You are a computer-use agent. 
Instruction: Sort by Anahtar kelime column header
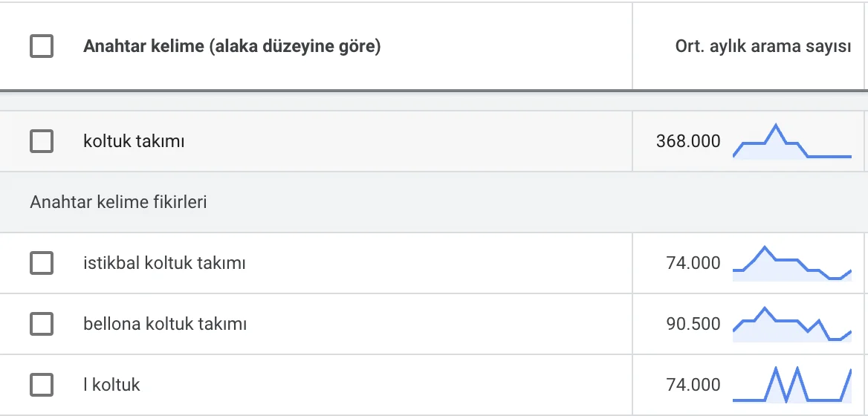pos(232,47)
